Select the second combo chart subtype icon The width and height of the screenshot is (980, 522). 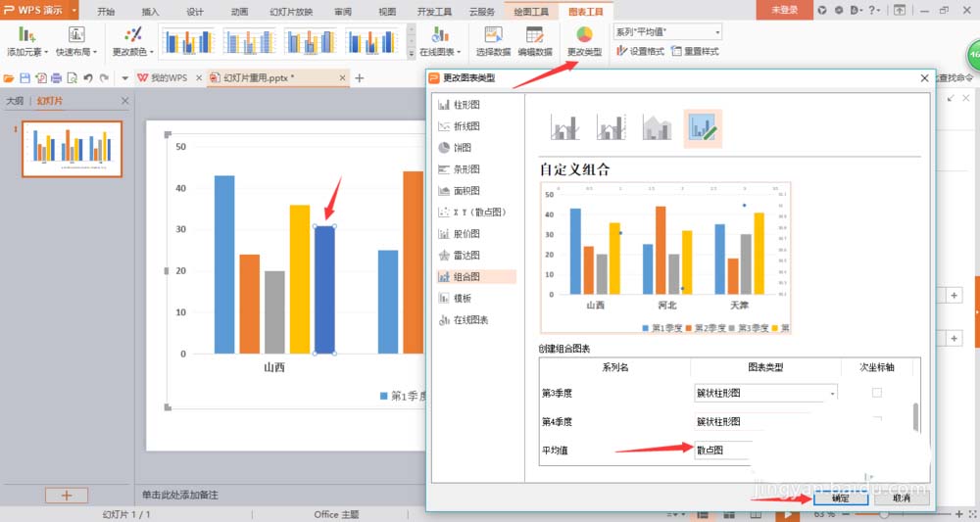(611, 127)
